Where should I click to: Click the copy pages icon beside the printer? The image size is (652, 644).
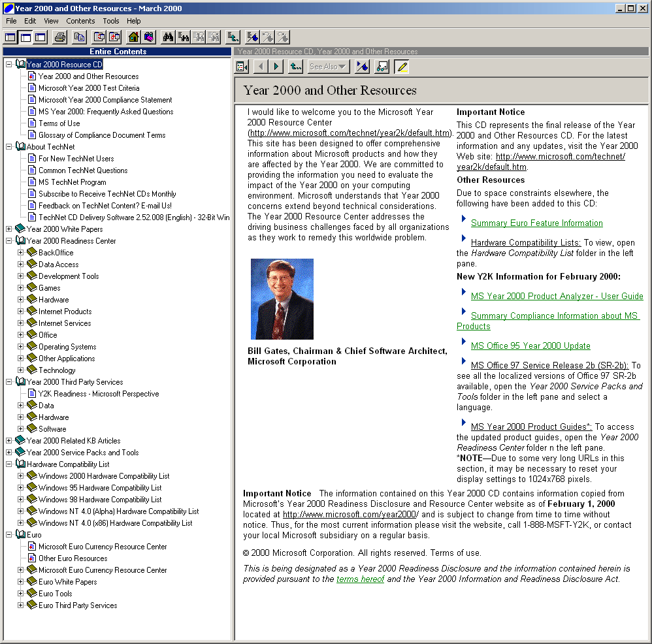[80, 37]
